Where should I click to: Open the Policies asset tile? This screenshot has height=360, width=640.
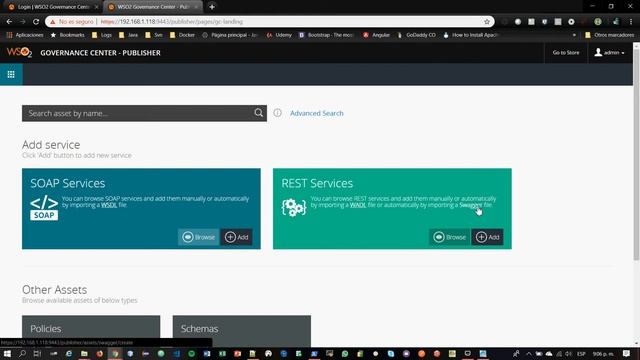pos(91,331)
